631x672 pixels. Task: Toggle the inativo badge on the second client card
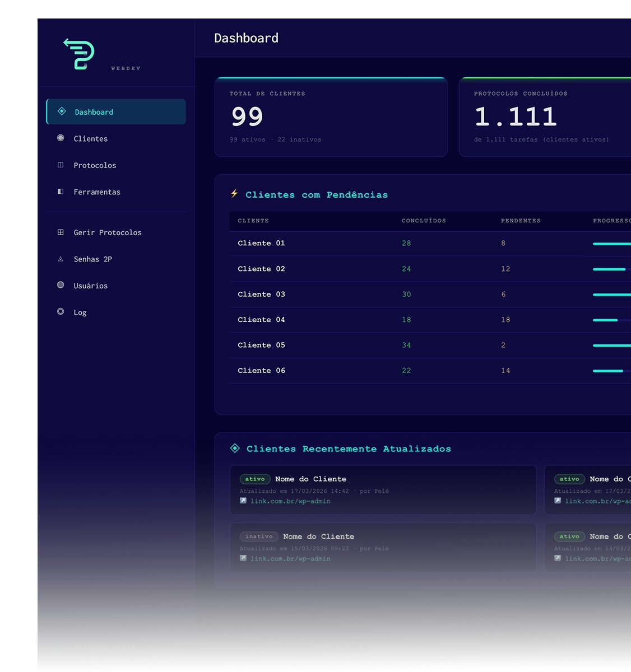pyautogui.click(x=259, y=536)
